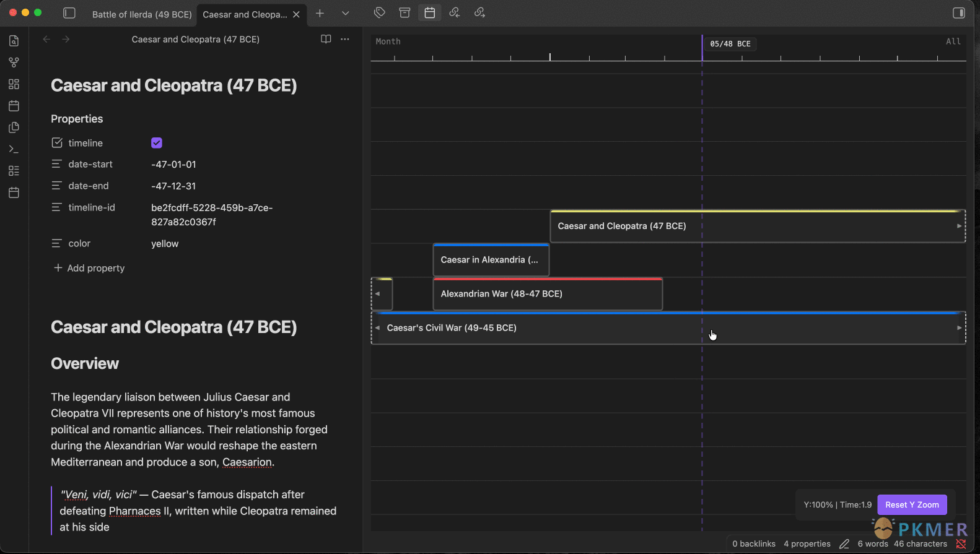Image resolution: width=980 pixels, height=554 pixels.
Task: Open the tags icon in the top toolbar
Action: click(x=380, y=12)
